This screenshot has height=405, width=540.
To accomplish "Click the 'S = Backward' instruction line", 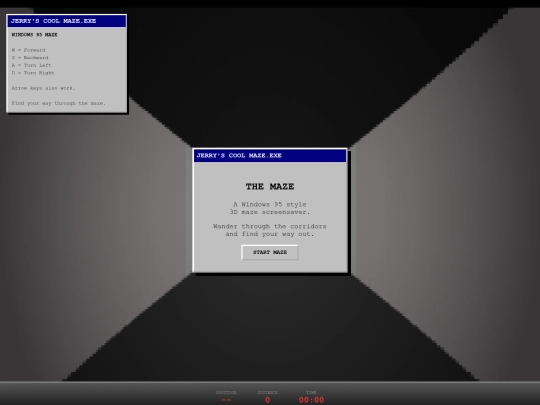I will tap(30, 58).
